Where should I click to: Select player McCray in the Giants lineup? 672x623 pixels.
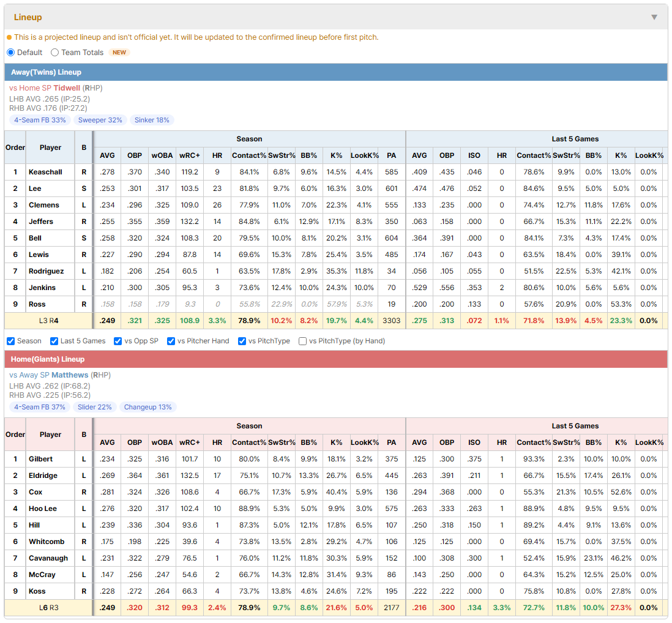coord(42,575)
